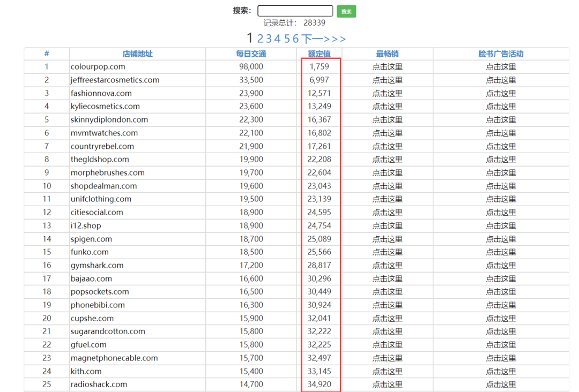Screen dimensions: 579x392
Task: Open Facebook ads link for kith.com
Action: click(501, 371)
